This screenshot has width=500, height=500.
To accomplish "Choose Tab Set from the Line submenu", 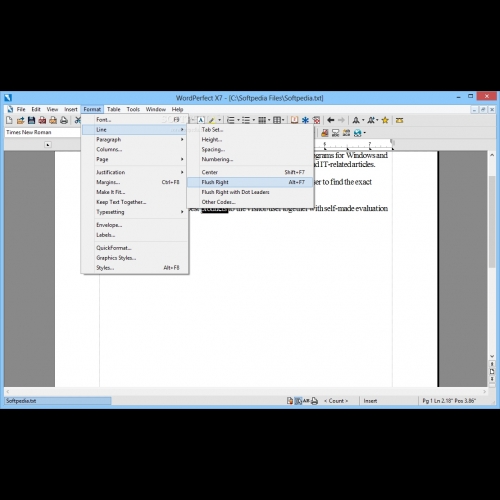I will click(x=250, y=130).
